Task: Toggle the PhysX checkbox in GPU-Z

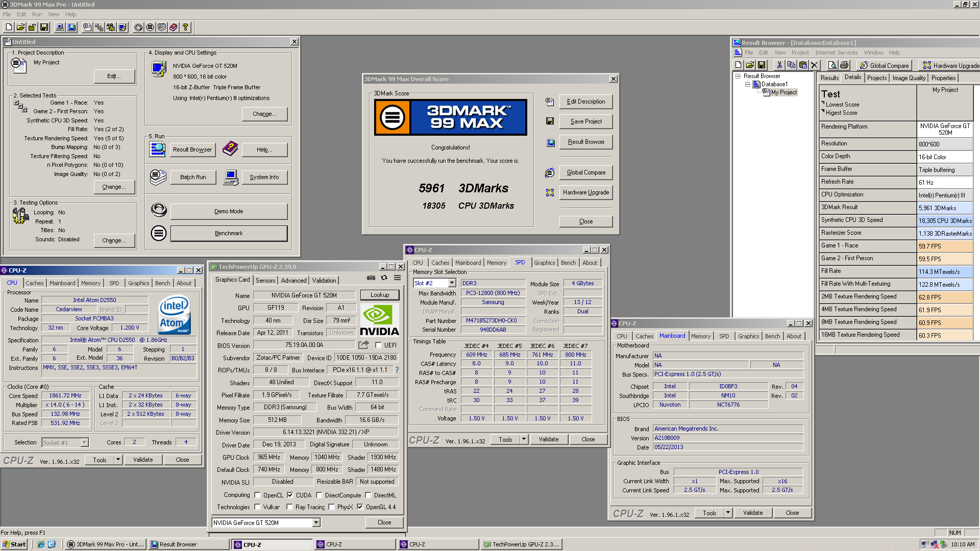Action: (x=332, y=507)
